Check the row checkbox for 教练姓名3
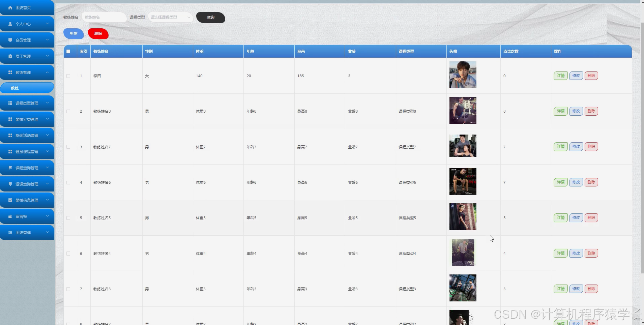The height and width of the screenshot is (325, 644). tap(68, 289)
